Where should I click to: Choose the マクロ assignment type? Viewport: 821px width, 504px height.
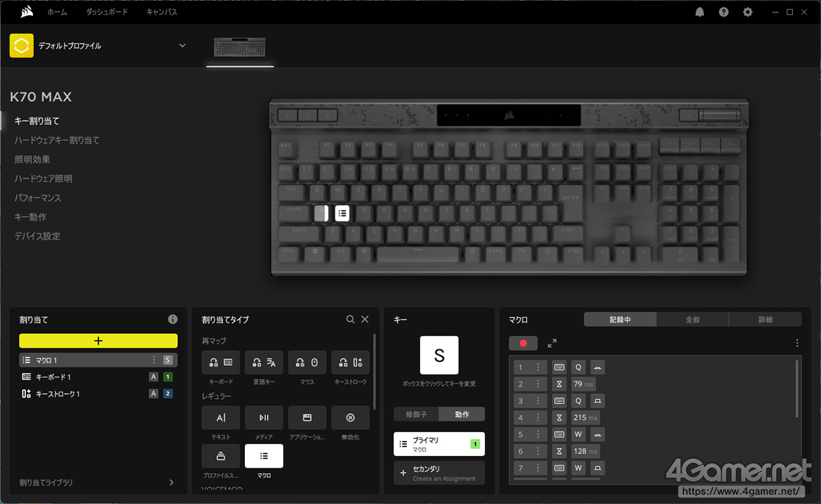(264, 456)
